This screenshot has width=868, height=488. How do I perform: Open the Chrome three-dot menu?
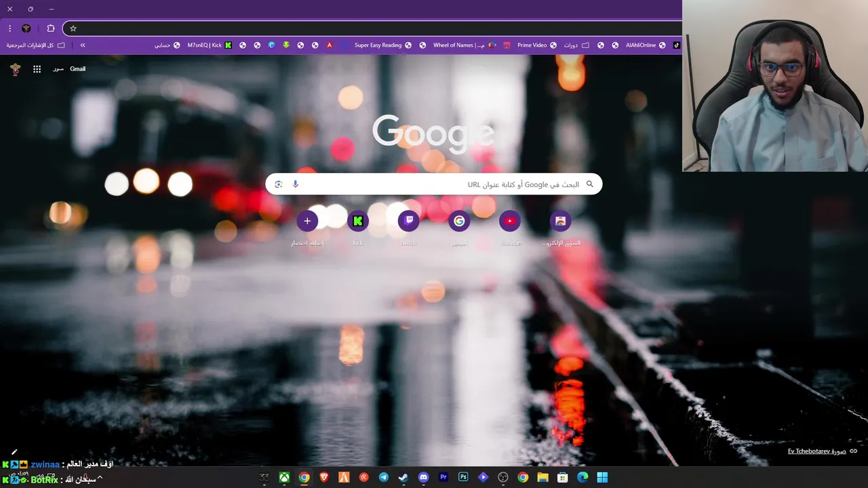(9, 28)
